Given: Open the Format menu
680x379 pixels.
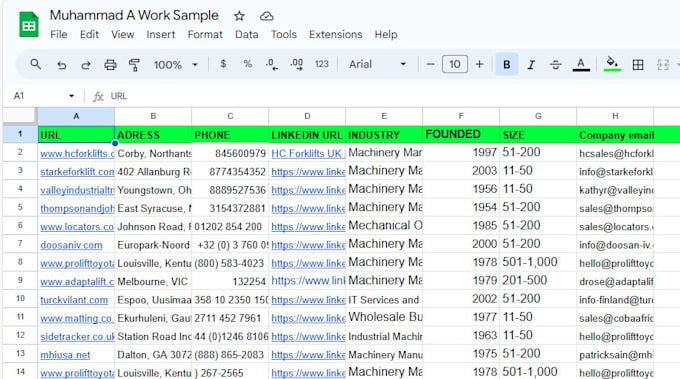Looking at the screenshot, I should pos(205,34).
